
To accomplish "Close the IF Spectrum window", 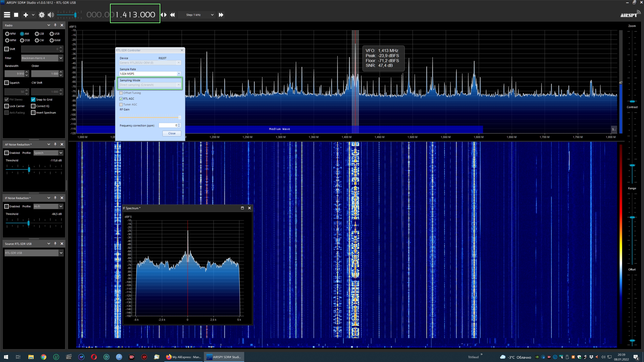I will coord(249,208).
